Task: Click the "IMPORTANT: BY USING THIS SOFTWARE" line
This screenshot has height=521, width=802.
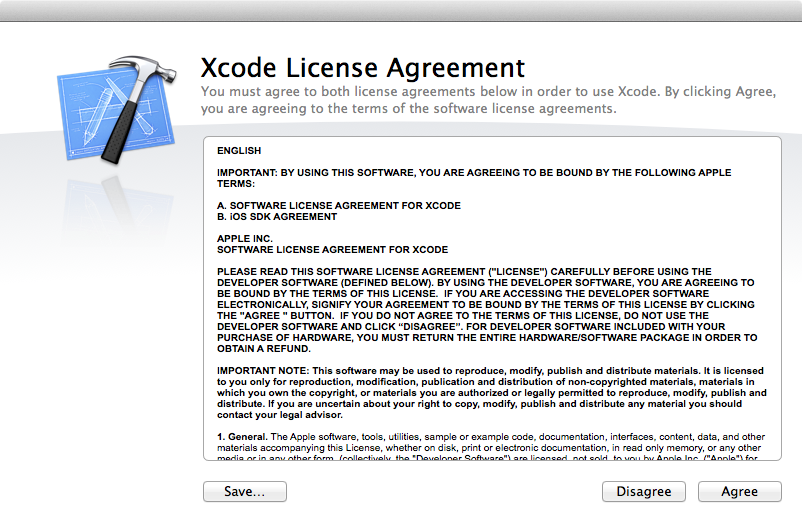Action: click(474, 178)
